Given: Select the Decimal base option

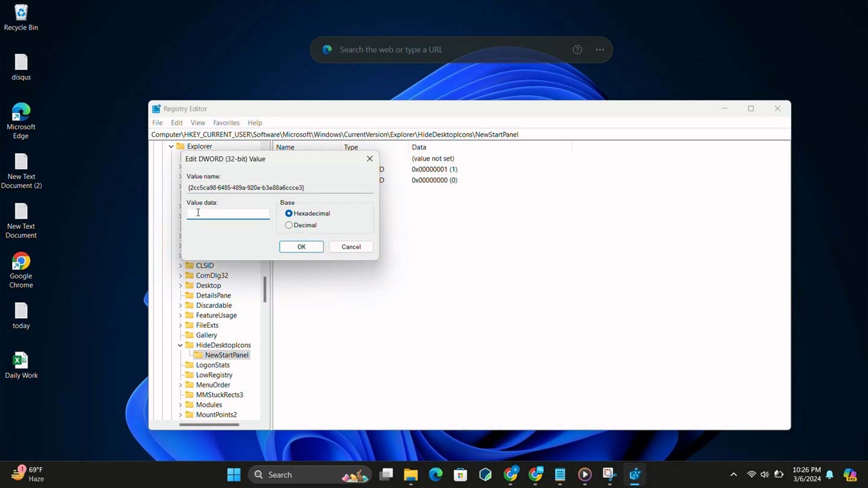Looking at the screenshot, I should (289, 225).
